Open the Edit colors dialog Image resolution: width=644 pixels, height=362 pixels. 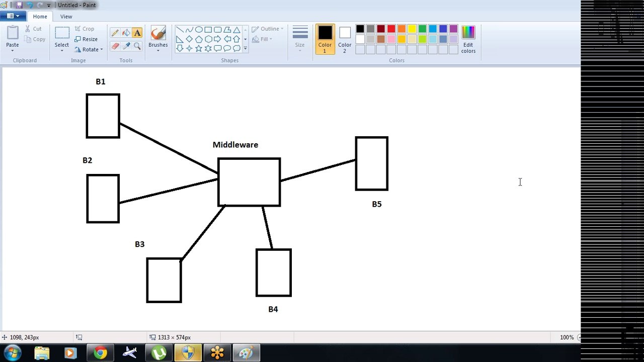click(468, 40)
